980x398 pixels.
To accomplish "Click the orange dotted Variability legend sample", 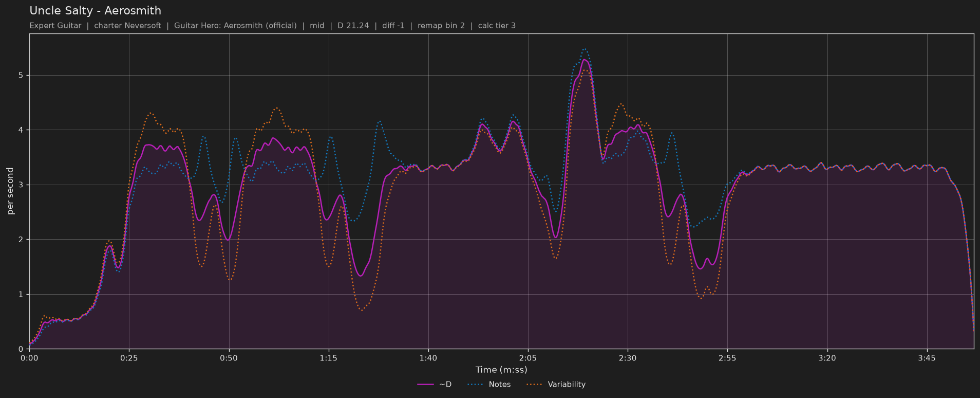I will (x=535, y=384).
